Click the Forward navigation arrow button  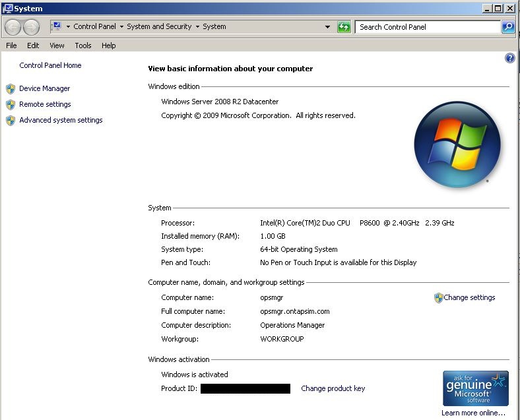pos(31,27)
